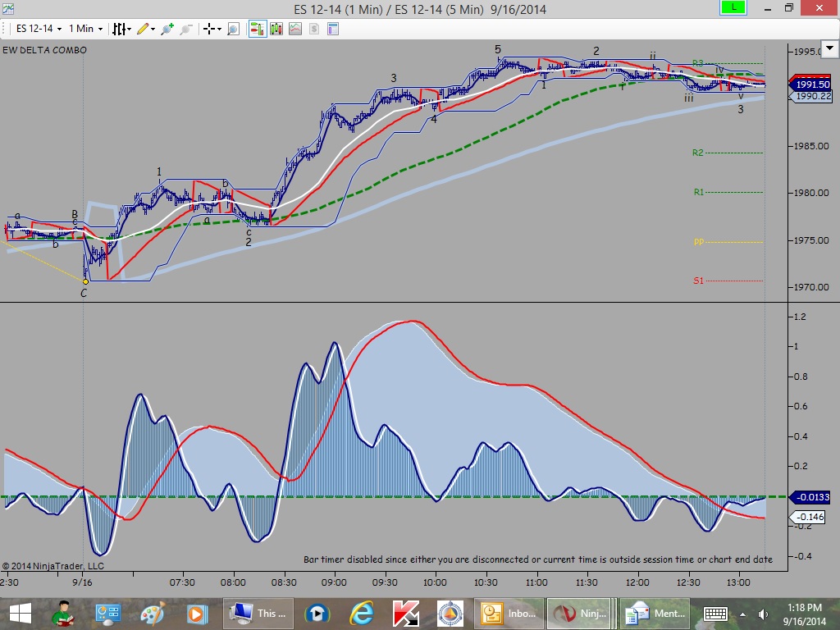Open the data series candlestick icon
The height and width of the screenshot is (630, 840).
[x=276, y=29]
